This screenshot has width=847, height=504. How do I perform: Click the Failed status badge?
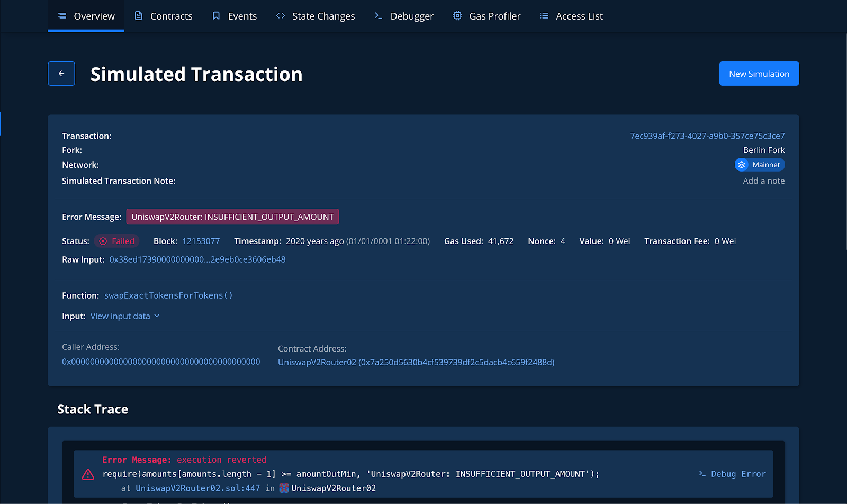[x=116, y=241]
